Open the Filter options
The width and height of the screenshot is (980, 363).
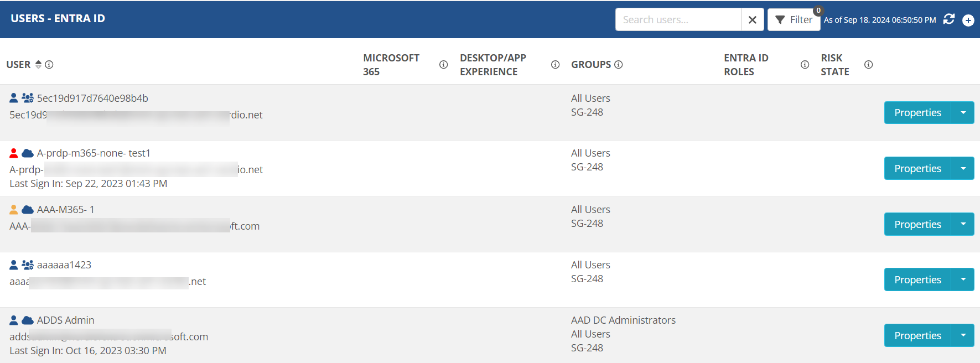[x=794, y=20]
